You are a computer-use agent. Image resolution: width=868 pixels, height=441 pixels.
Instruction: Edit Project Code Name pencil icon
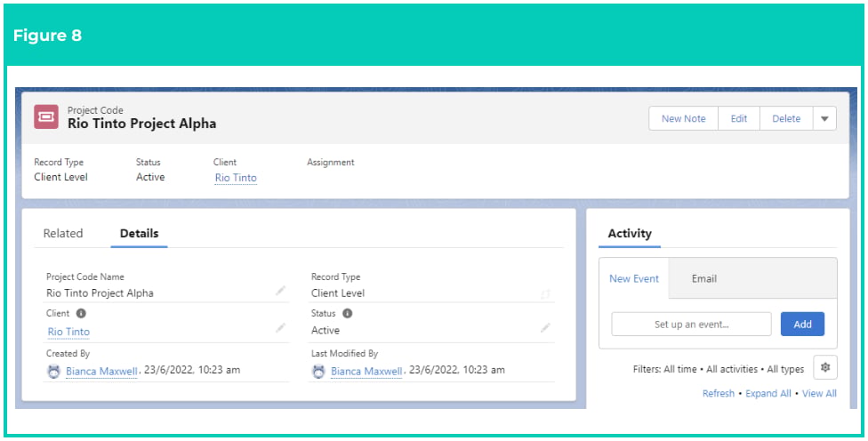[x=281, y=291]
